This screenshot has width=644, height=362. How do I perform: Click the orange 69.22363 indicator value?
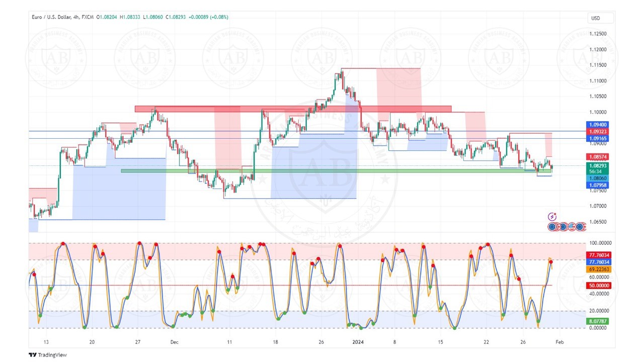598,269
